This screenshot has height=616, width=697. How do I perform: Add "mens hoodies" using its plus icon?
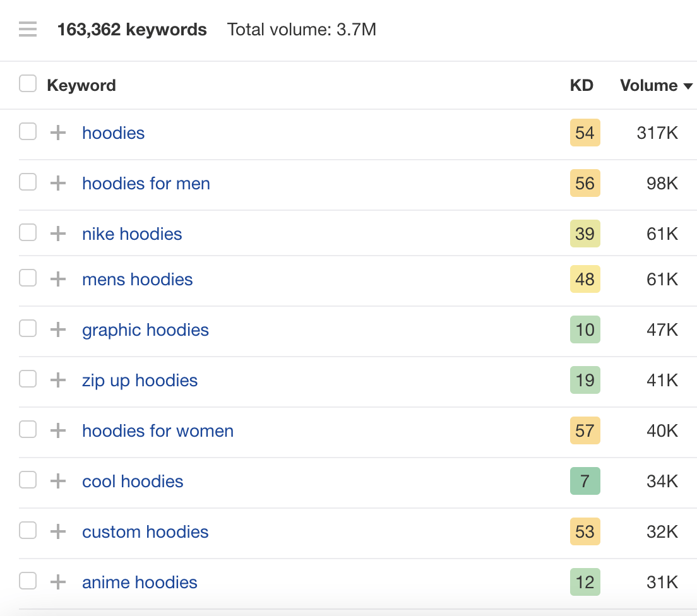[57, 279]
